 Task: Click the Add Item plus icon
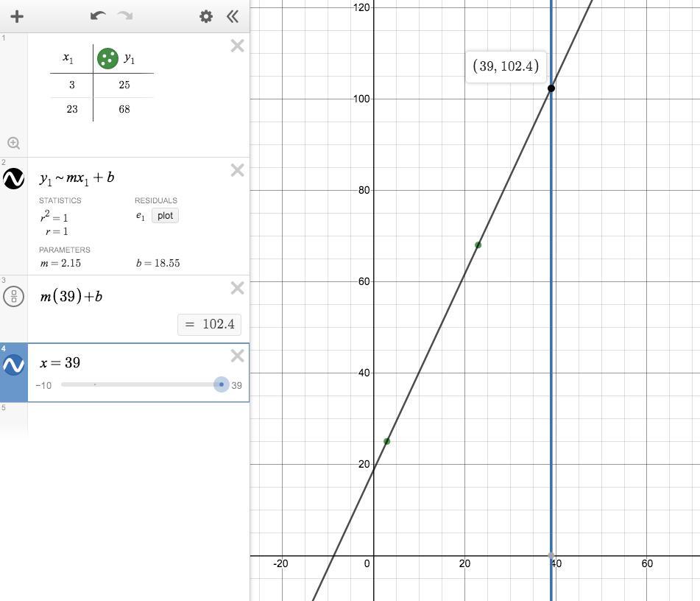pyautogui.click(x=17, y=16)
